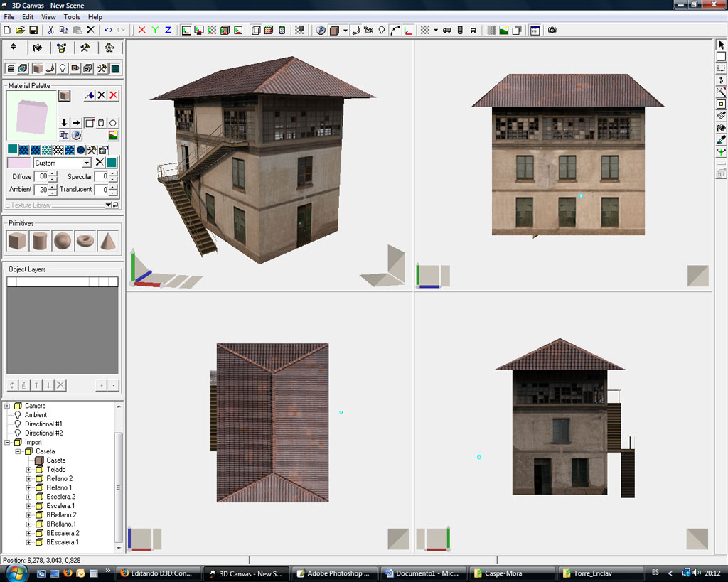Toggle the blue Z axis constraint
Screen dimensions: 728x582
(x=168, y=31)
